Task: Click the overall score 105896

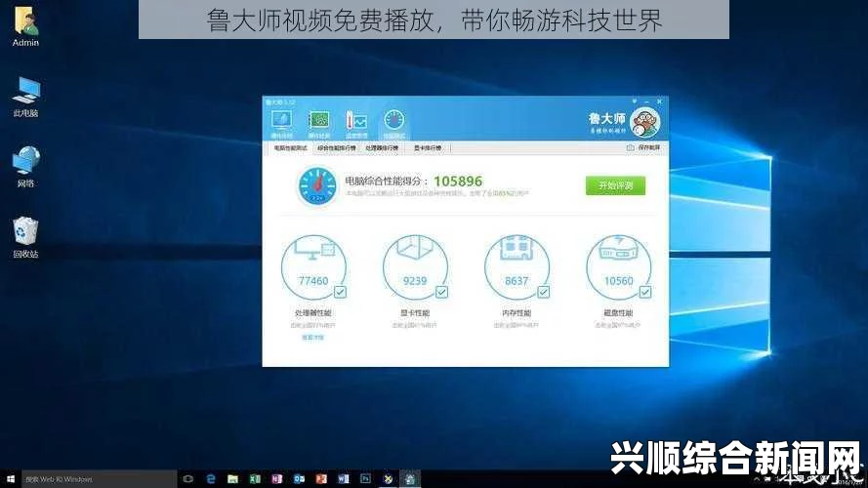Action: (458, 181)
